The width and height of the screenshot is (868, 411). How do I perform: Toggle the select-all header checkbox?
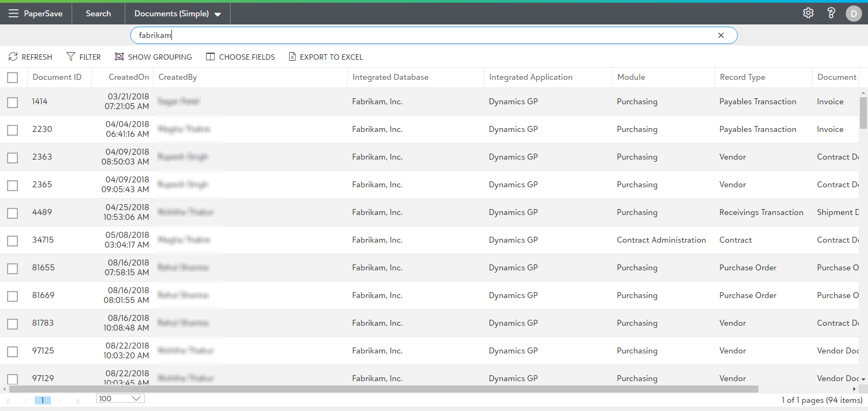12,78
